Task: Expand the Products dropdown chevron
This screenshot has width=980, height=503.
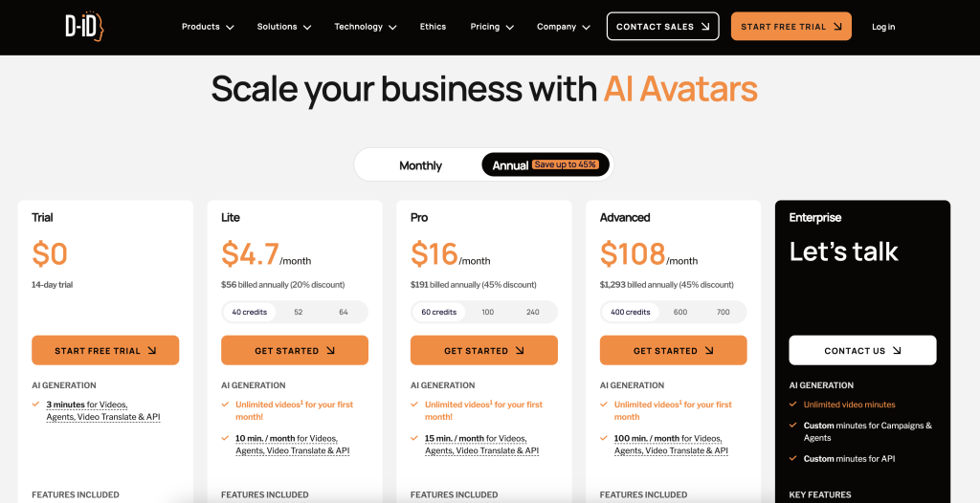Action: (x=230, y=28)
